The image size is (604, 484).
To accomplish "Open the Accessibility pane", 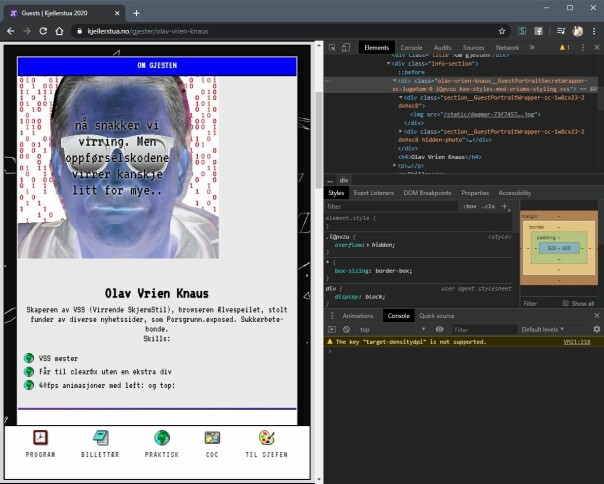I will pyautogui.click(x=515, y=193).
